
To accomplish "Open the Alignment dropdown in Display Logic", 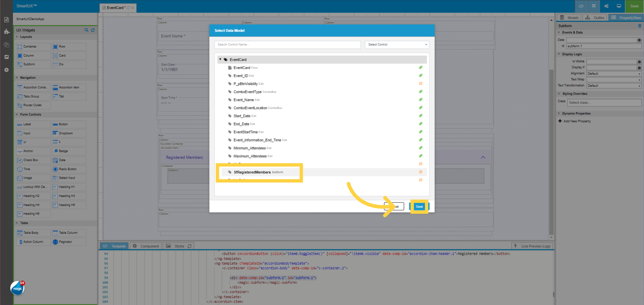I will click(x=614, y=73).
